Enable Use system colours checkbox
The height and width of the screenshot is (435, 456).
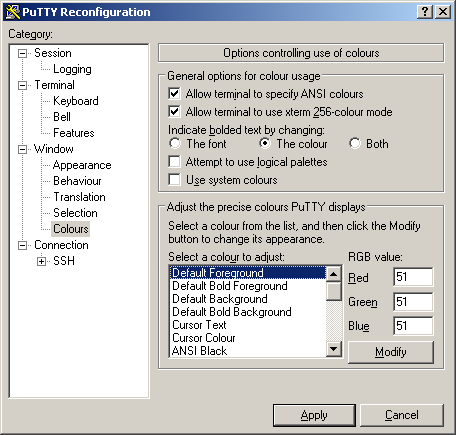174,179
